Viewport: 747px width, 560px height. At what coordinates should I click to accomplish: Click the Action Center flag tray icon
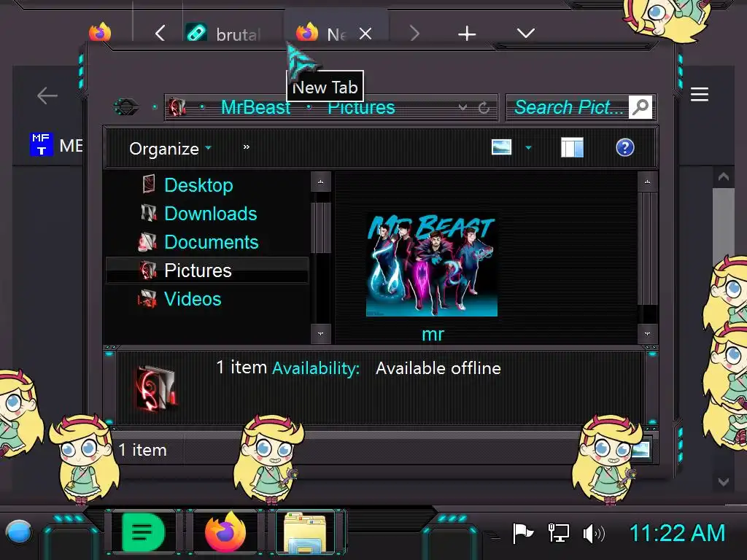click(x=522, y=533)
